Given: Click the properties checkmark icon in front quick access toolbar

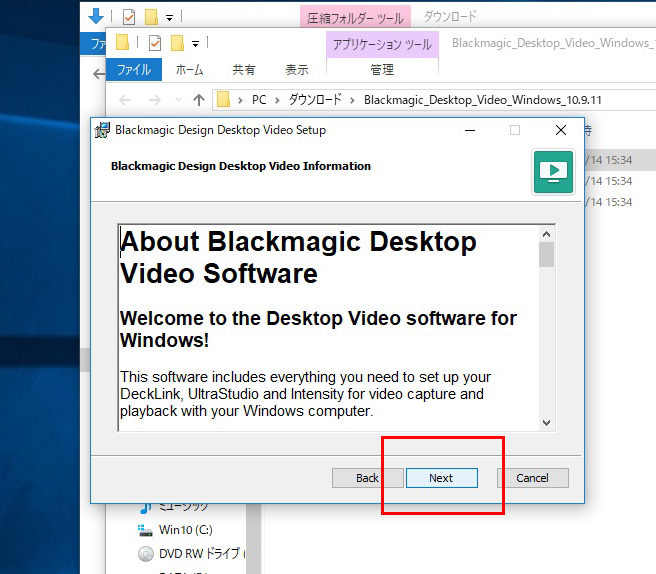Looking at the screenshot, I should 155,43.
